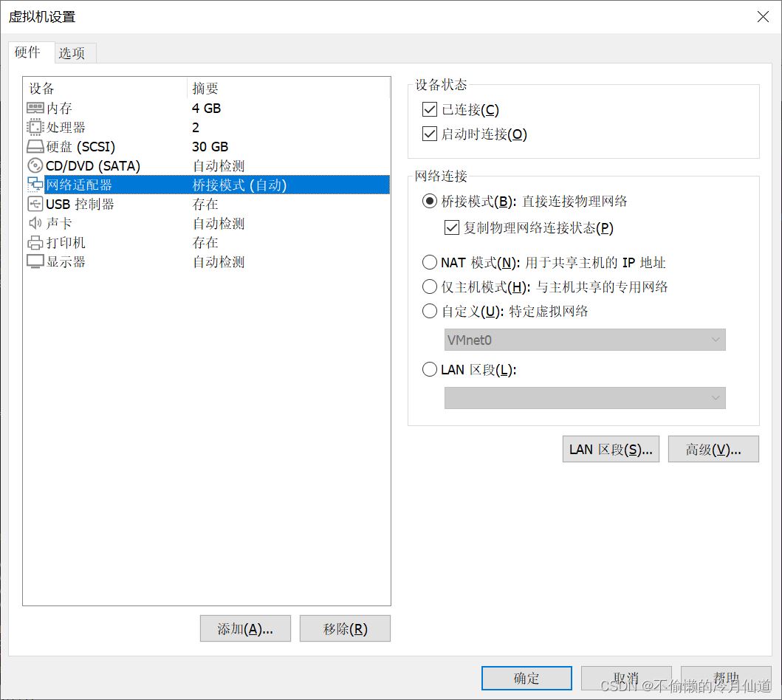The image size is (782, 700).
Task: Click the 添加(A)... add device button
Action: click(x=245, y=629)
